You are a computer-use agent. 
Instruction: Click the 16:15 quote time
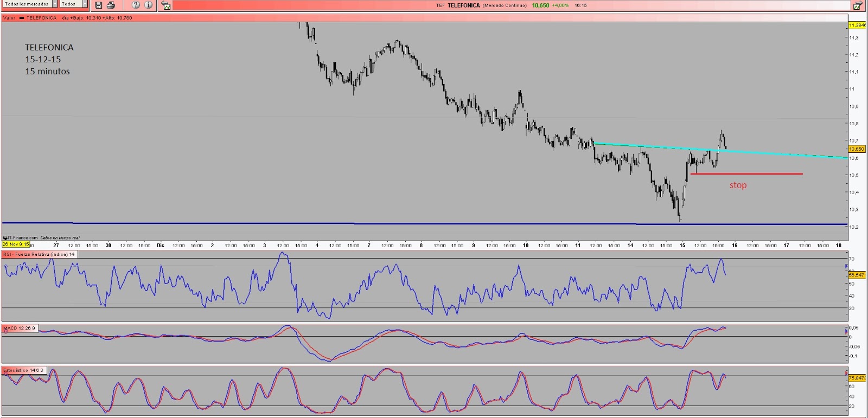580,5
